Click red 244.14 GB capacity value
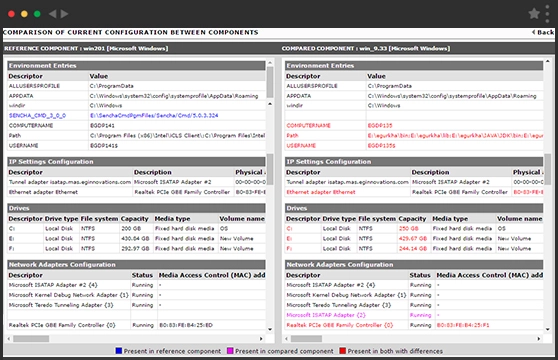The width and height of the screenshot is (558, 360). [413, 248]
